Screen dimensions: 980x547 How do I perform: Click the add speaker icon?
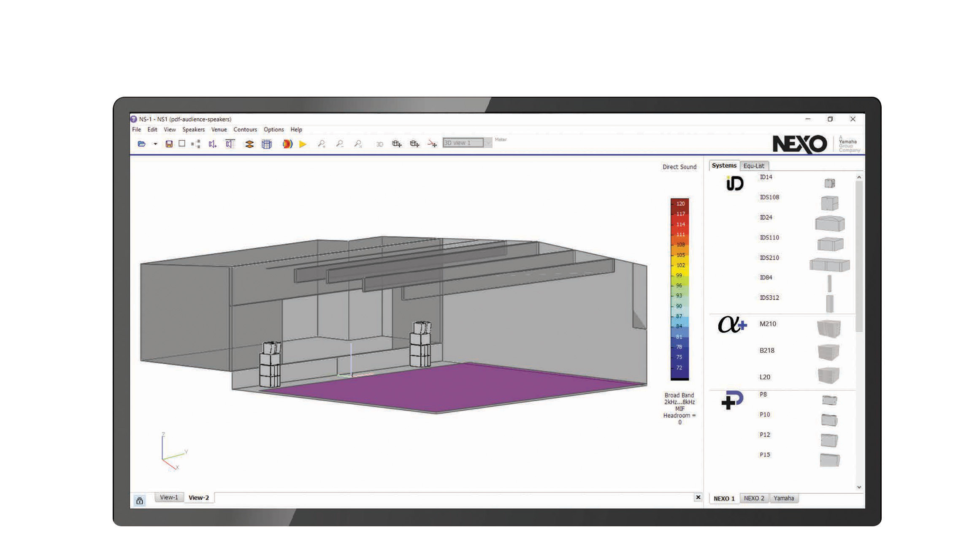coord(212,144)
